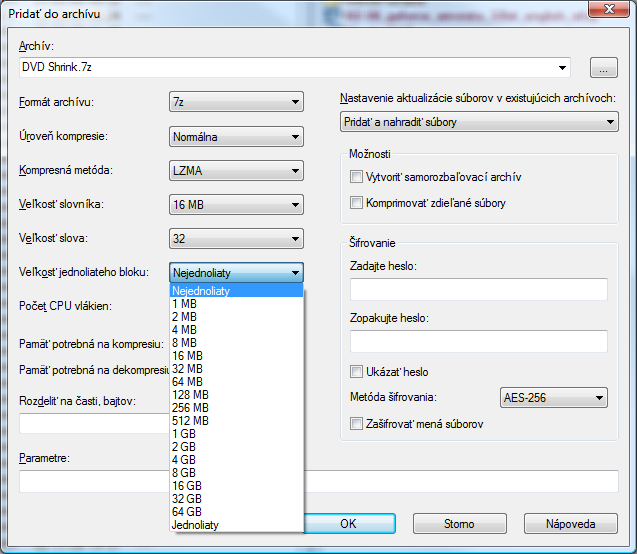The height and width of the screenshot is (554, 637).
Task: Collapse the Veľkosť jednoliateho bloku dropdown
Action: [236, 273]
